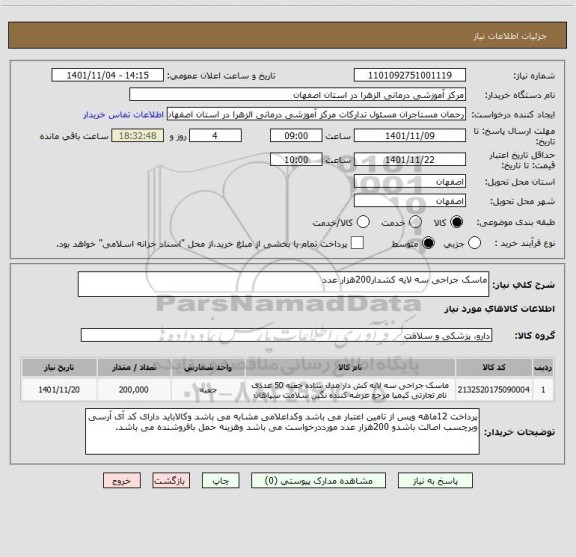Click the row number 1 cell
Image resolution: width=576 pixels, height=557 pixels.
tap(543, 390)
